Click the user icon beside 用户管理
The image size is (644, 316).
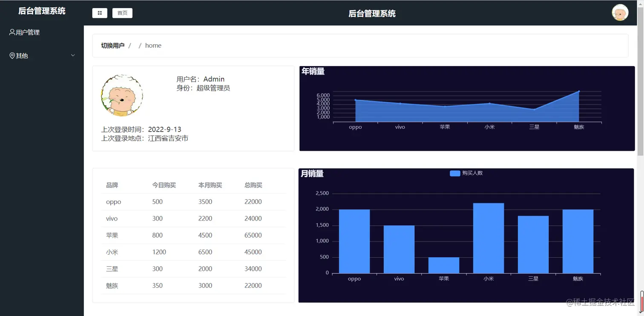12,32
